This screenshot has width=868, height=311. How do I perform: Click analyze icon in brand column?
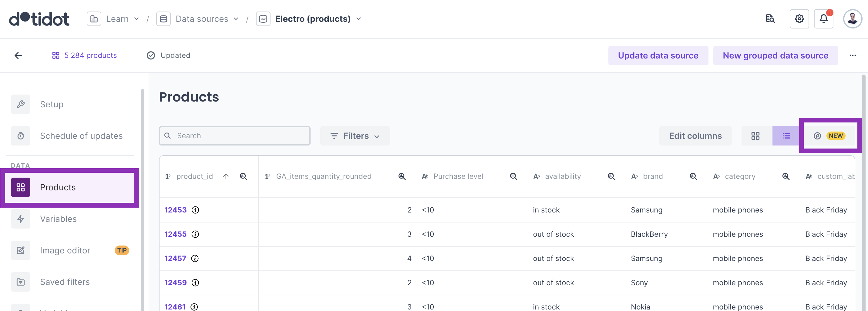click(693, 176)
